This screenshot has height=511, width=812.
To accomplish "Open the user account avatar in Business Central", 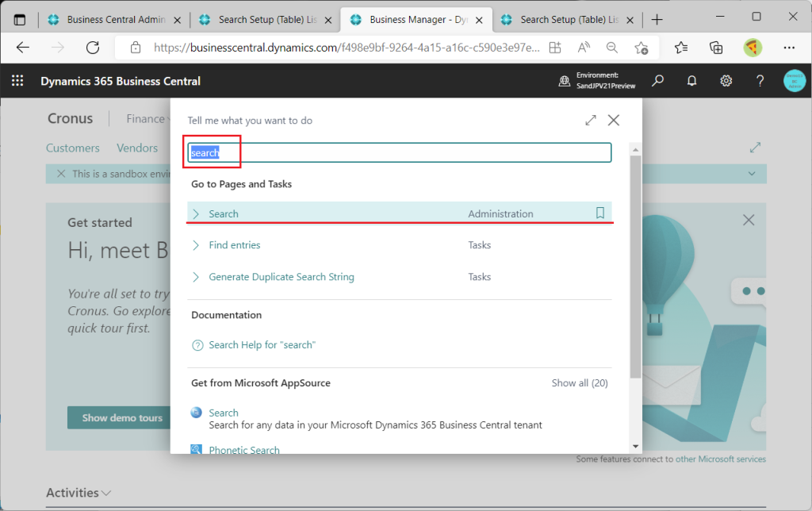I will tap(795, 81).
